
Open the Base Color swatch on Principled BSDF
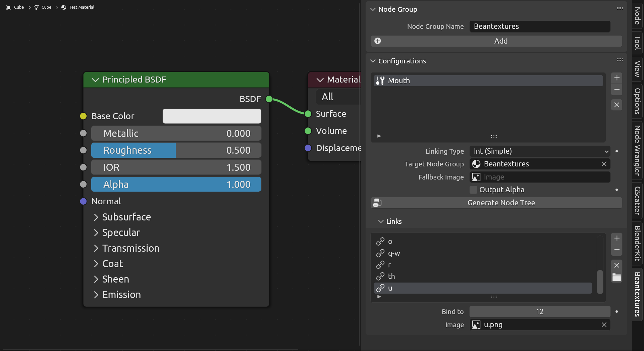click(212, 116)
